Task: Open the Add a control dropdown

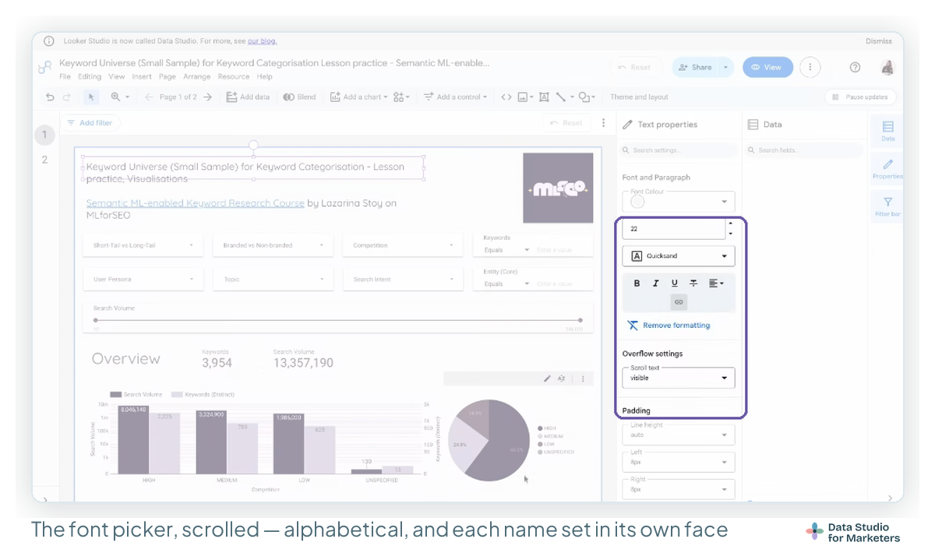Action: click(x=455, y=97)
